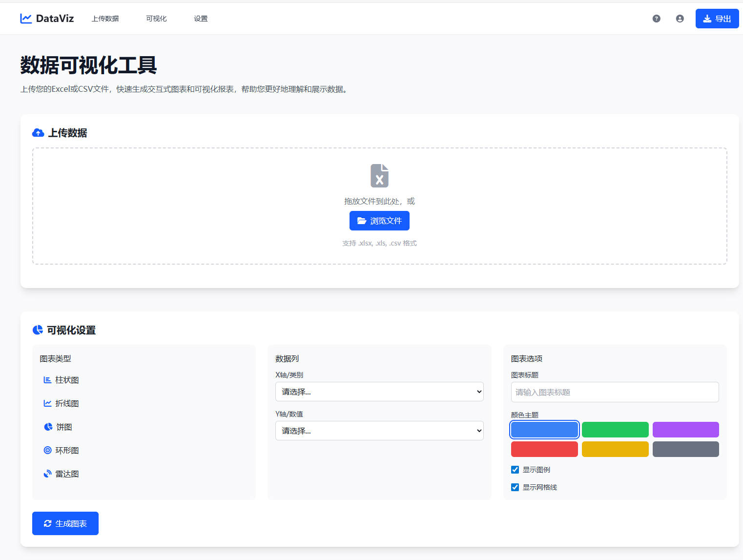Click the 生成图表 generate button
The image size is (743, 560).
65,523
